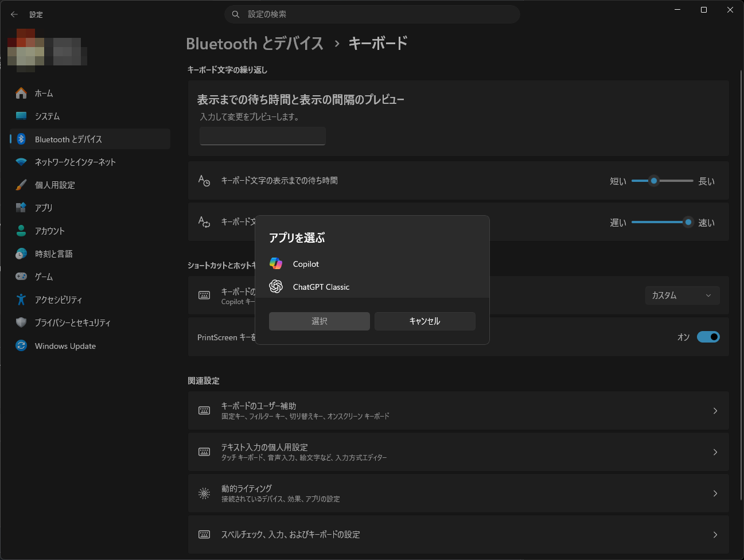Open 動的ライティング settings
This screenshot has width=744, height=560.
pos(458,493)
